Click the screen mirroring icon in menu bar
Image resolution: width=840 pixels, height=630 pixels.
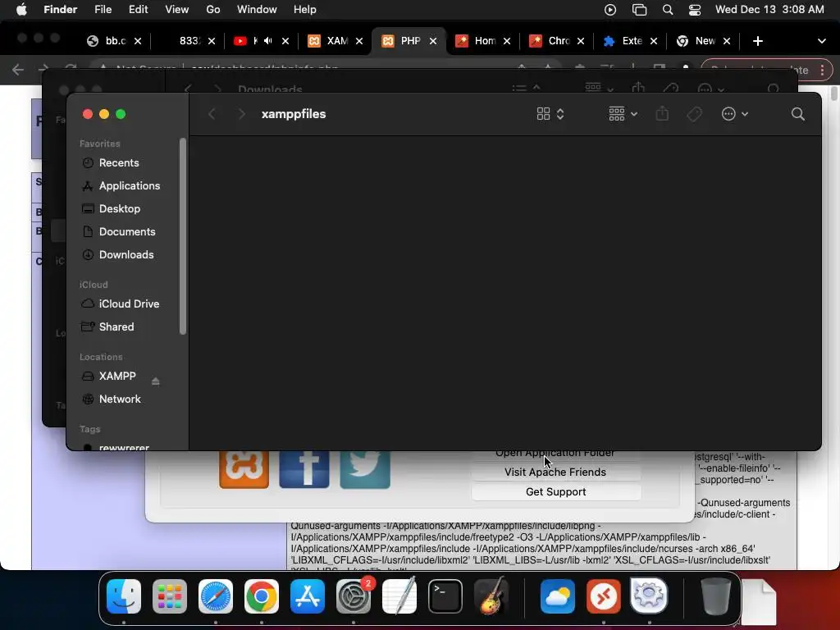[639, 10]
